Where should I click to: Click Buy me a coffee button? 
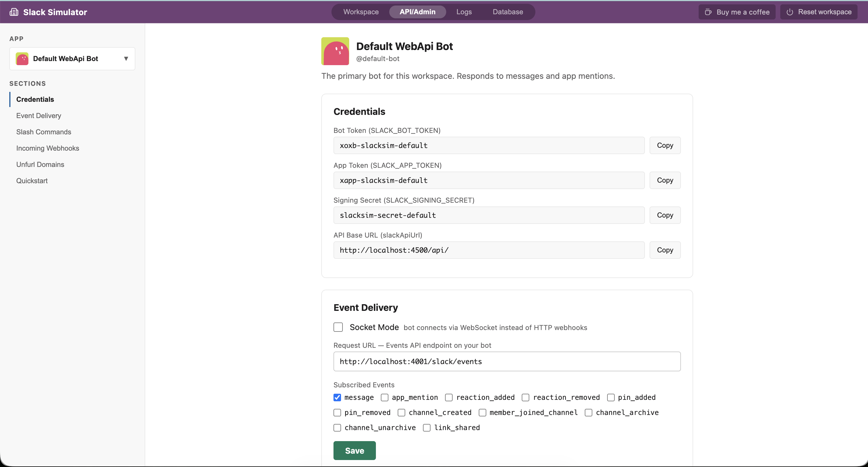tap(737, 12)
